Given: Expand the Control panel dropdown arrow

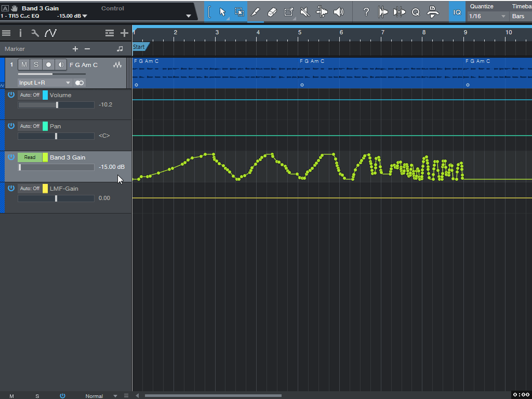Looking at the screenshot, I should click(x=189, y=16).
